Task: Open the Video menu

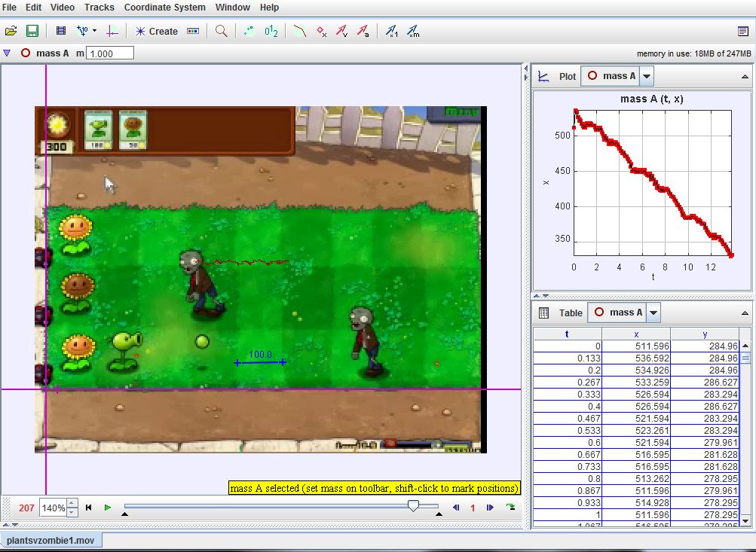Action: click(63, 8)
